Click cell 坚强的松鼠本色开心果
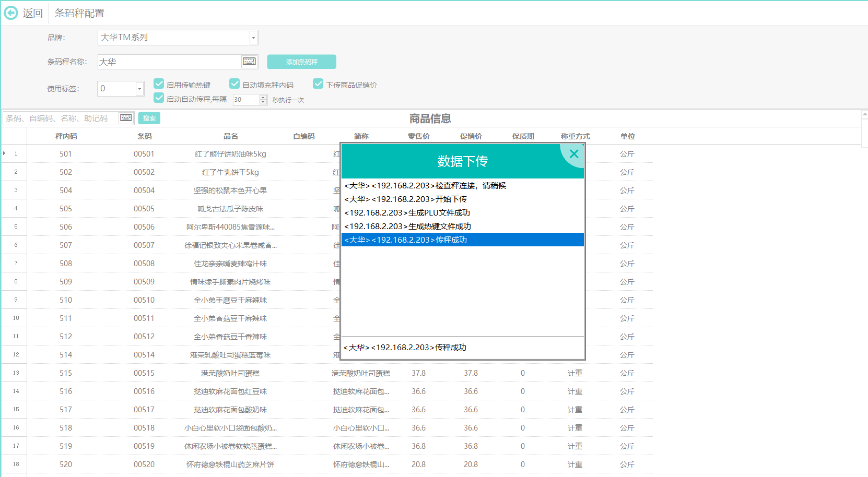The width and height of the screenshot is (868, 477). [x=230, y=190]
